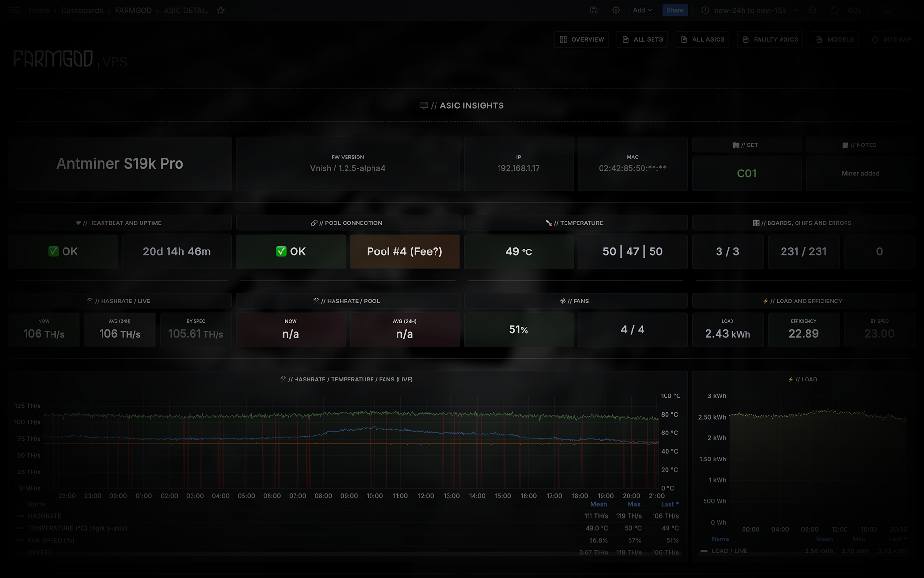Click the refresh dashboard icon
The width and height of the screenshot is (924, 578).
tap(835, 10)
